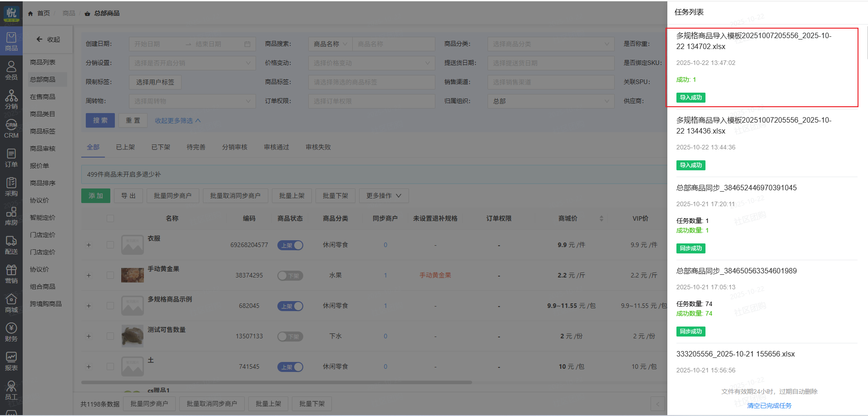Open the 归属组织 总部 dropdown
The width and height of the screenshot is (868, 416).
click(551, 101)
